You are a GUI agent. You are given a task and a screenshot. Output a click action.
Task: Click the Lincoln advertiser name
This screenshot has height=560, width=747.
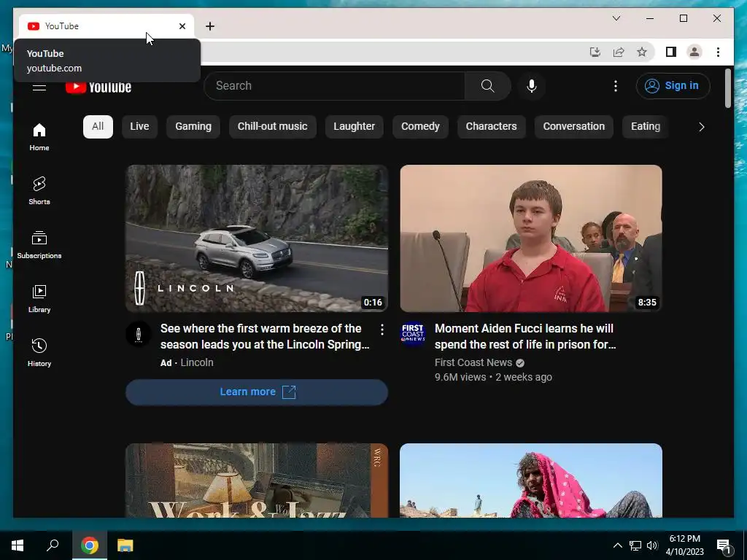[197, 362]
